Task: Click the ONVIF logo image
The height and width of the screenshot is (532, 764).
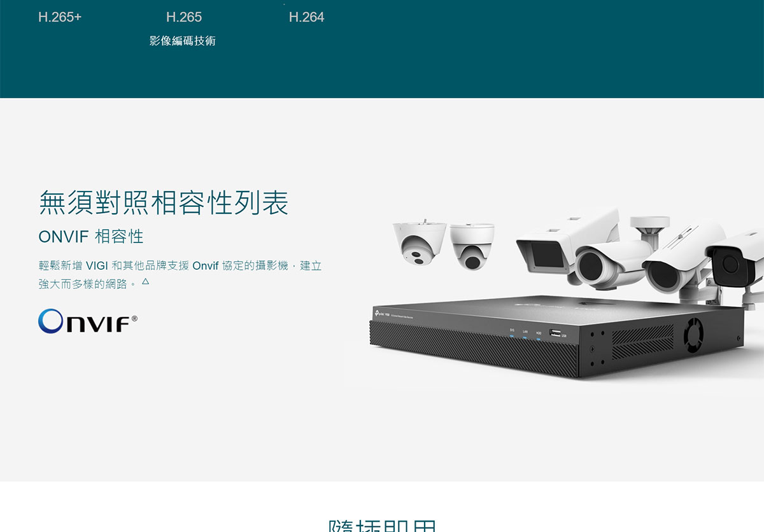Action: click(88, 321)
